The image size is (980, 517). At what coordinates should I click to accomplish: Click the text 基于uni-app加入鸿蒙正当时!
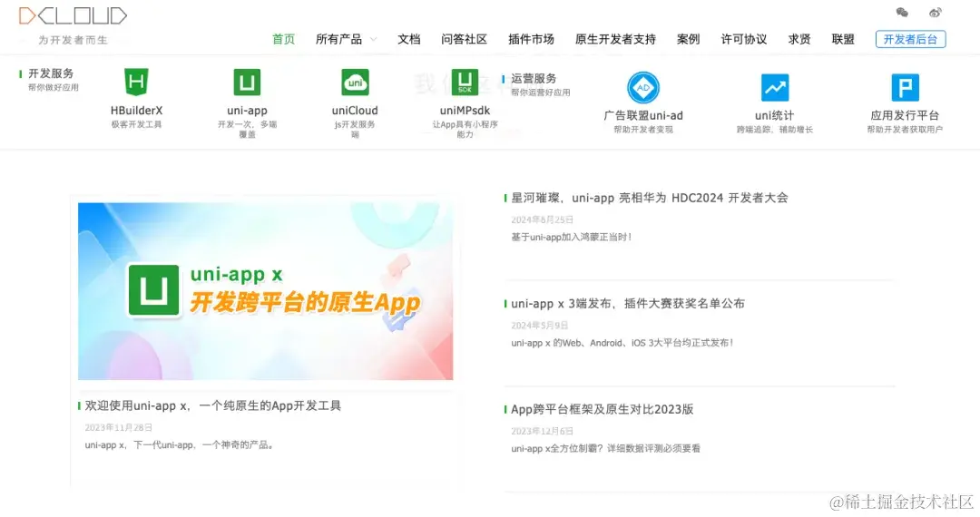click(x=572, y=238)
